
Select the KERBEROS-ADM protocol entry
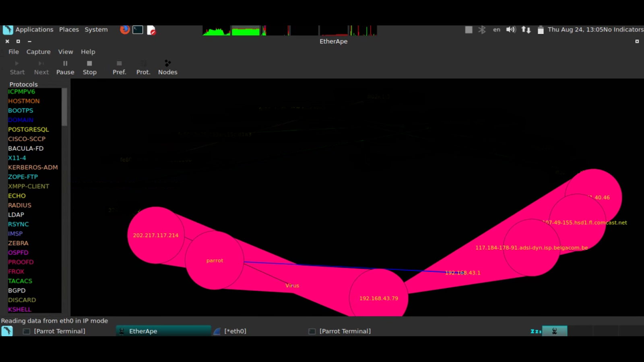33,167
